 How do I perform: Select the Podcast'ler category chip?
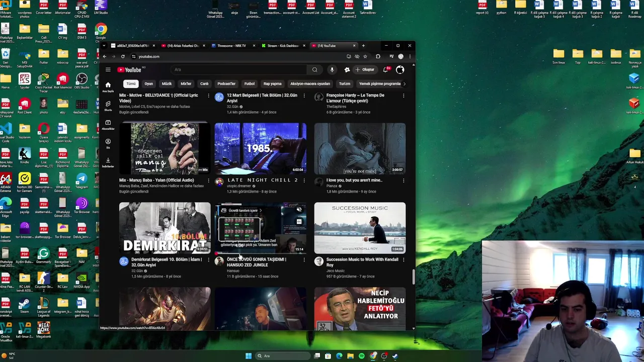tap(226, 83)
